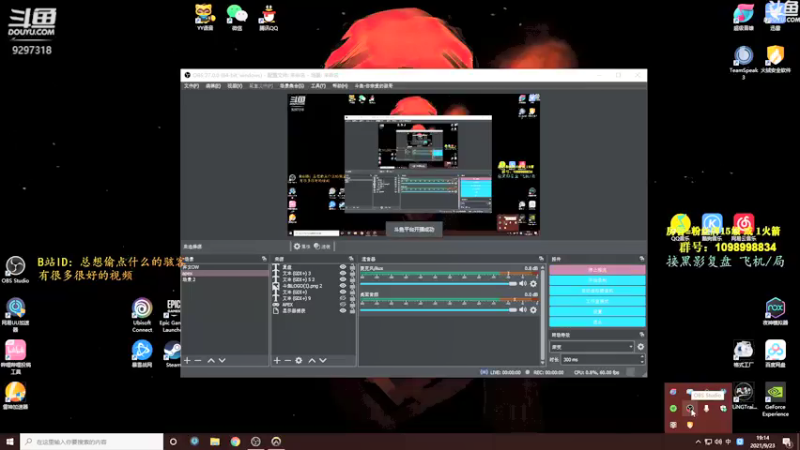
Task: Remove selected source with minus icon
Action: (287, 361)
